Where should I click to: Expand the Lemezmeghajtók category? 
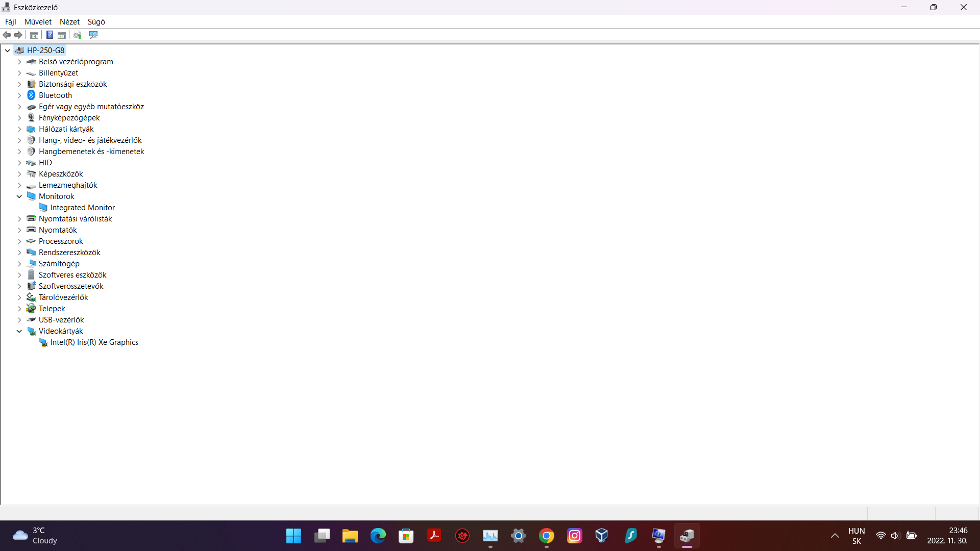(19, 185)
